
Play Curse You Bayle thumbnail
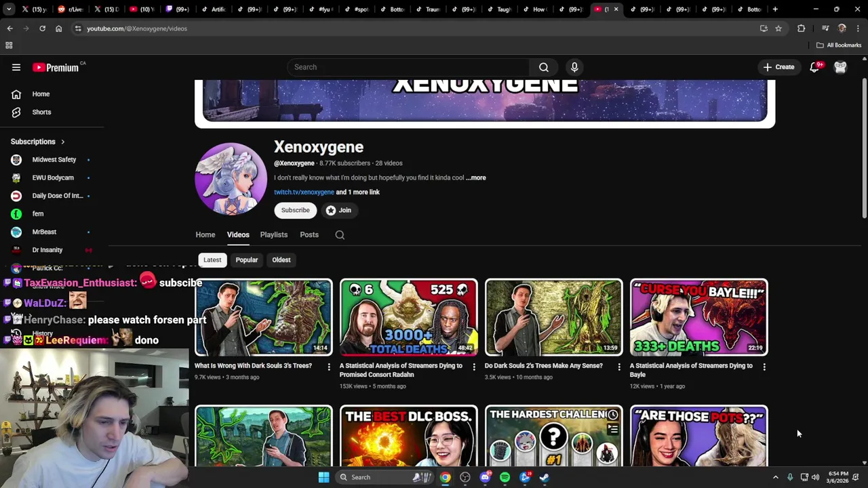point(699,317)
